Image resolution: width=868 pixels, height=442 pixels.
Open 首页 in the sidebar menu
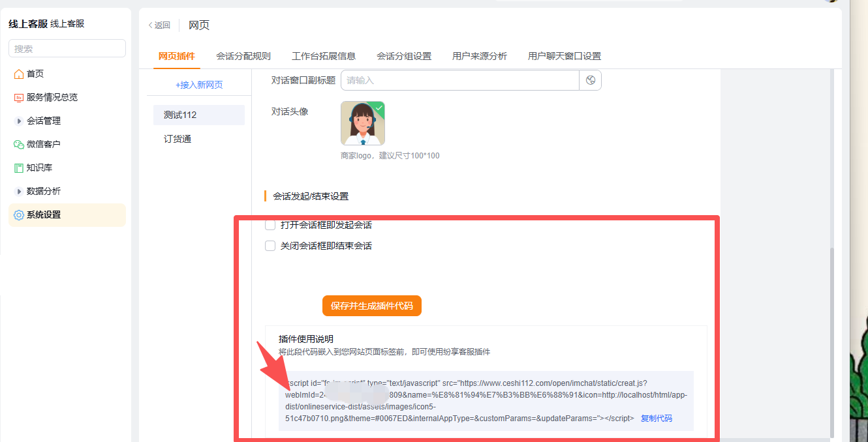[67, 74]
